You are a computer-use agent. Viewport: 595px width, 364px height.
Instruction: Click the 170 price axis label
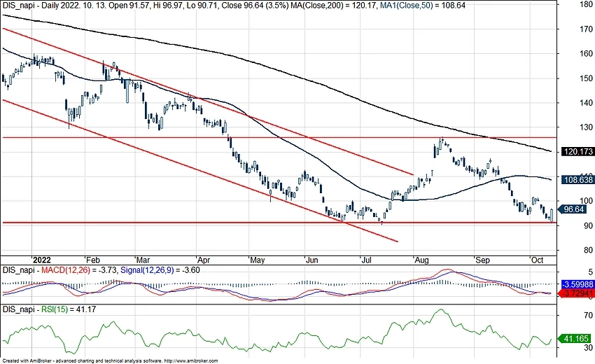pyautogui.click(x=587, y=29)
